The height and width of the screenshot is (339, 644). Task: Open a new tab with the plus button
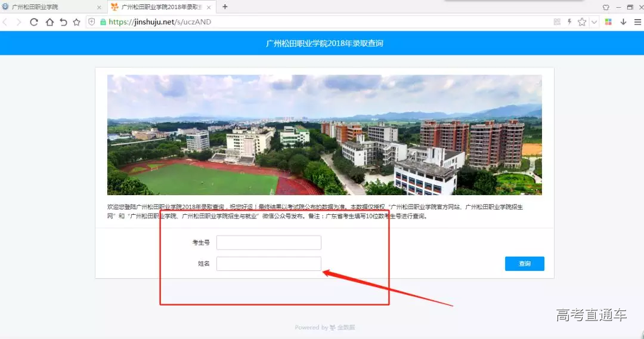[225, 7]
